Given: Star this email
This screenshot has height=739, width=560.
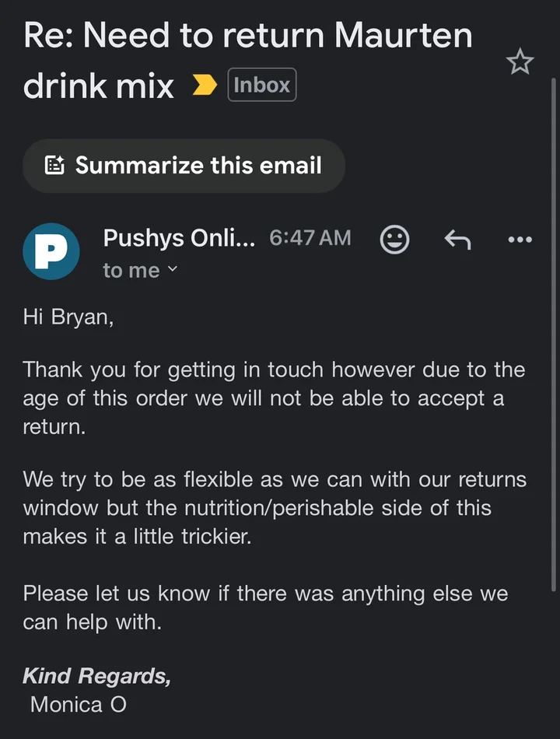Looking at the screenshot, I should pyautogui.click(x=520, y=62).
